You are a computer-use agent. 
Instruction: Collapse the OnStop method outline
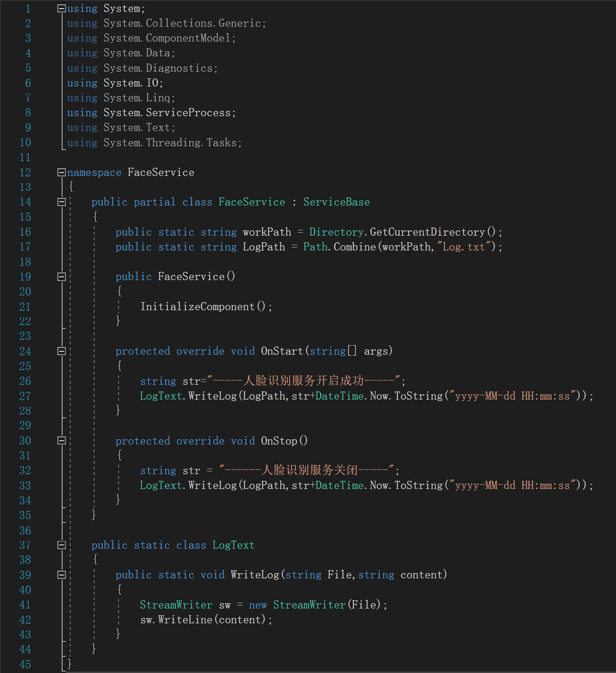click(x=61, y=440)
